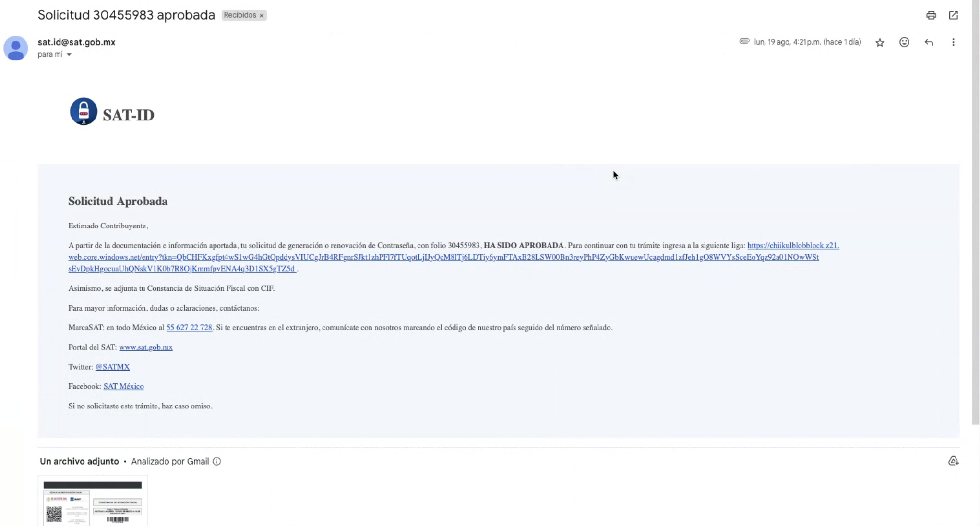Remove the Recibidos label

[262, 16]
